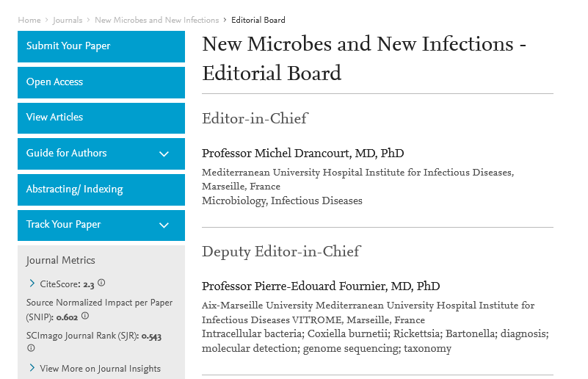
Task: Click the info icon beside CiteScore
Action: (x=101, y=283)
